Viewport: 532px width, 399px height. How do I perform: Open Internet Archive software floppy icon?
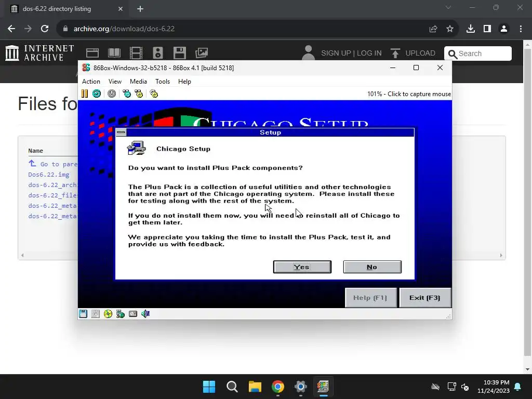[x=179, y=53]
